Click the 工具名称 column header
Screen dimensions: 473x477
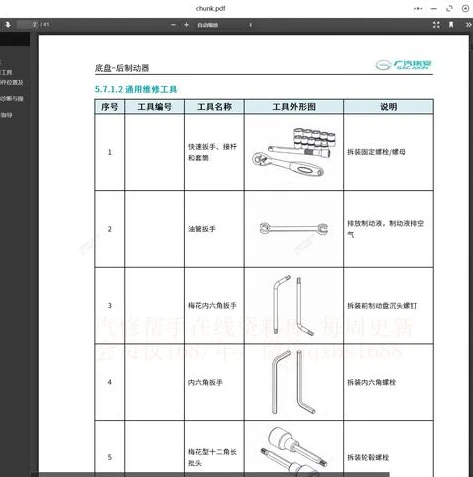click(214, 107)
